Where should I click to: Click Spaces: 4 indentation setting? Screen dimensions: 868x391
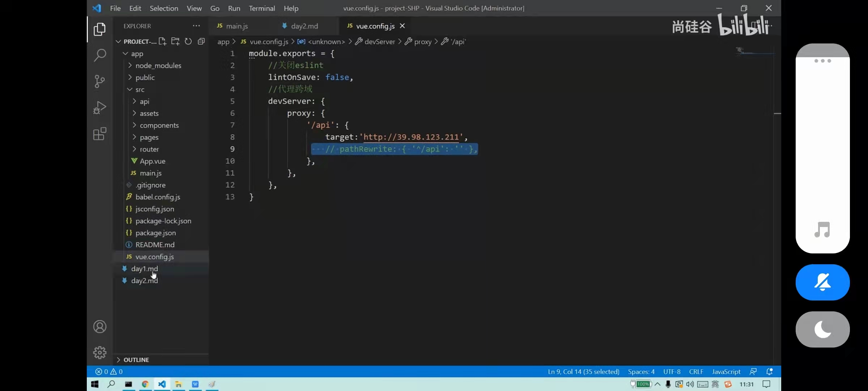[641, 372]
